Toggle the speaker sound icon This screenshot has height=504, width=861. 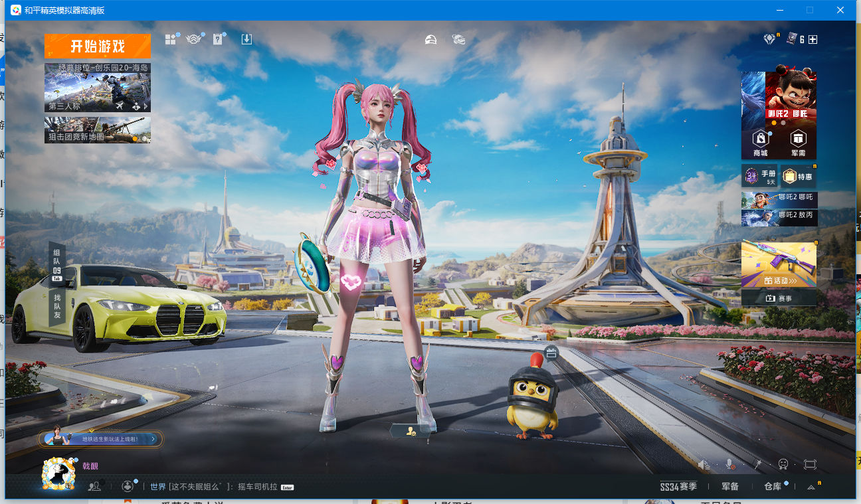(x=704, y=464)
